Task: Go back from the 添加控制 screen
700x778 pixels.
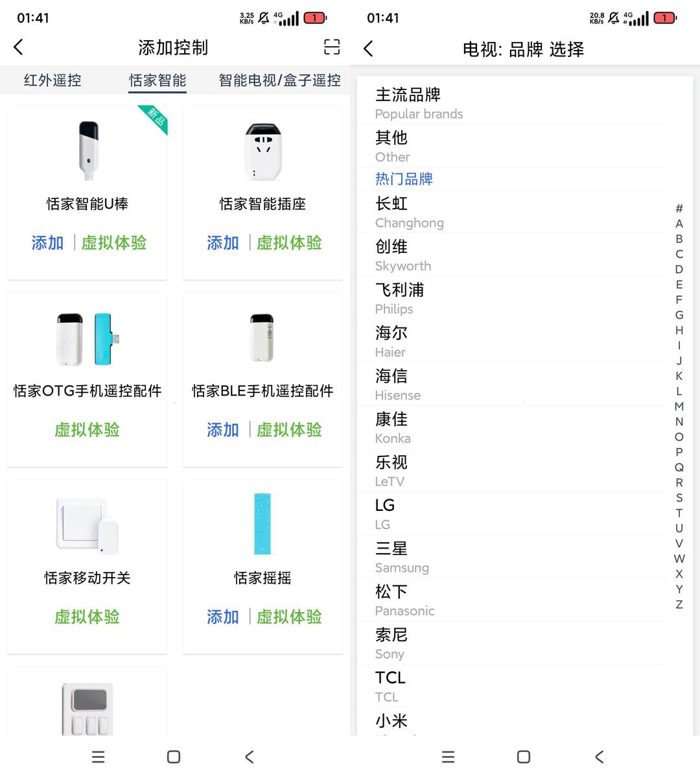Action: (19, 47)
